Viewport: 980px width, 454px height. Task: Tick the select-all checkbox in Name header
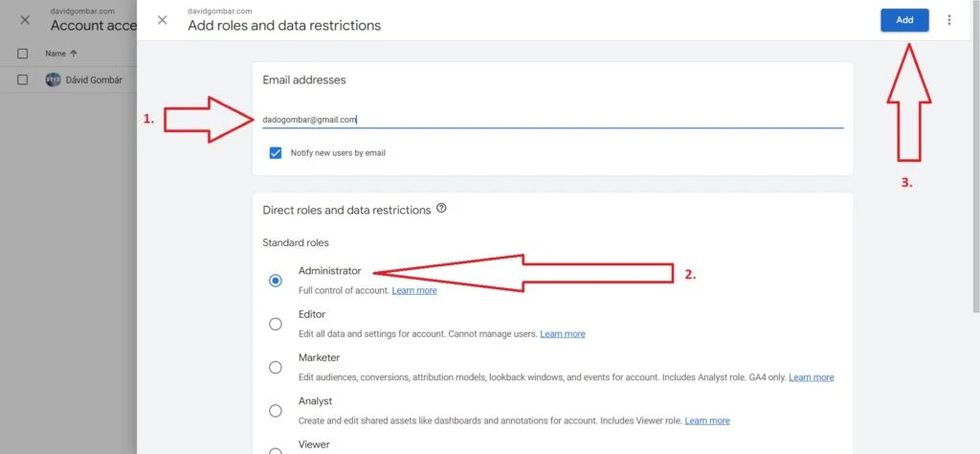click(x=23, y=54)
